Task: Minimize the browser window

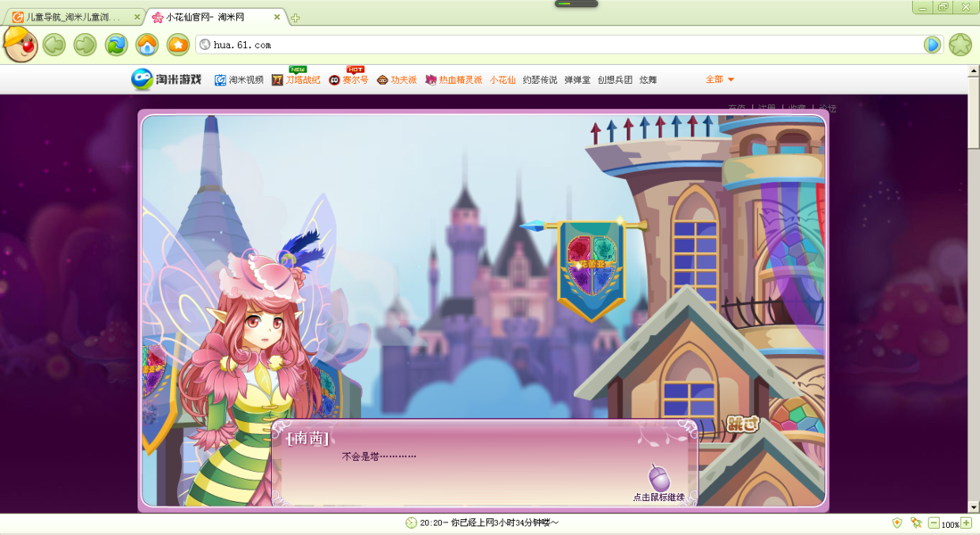Action: click(922, 7)
